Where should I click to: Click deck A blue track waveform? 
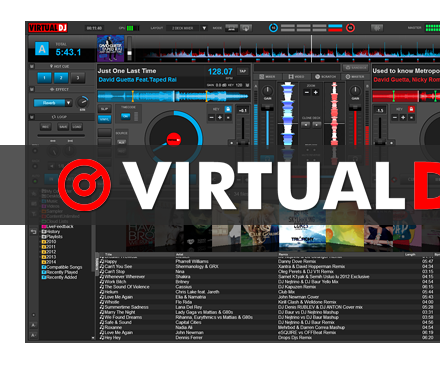point(173,97)
